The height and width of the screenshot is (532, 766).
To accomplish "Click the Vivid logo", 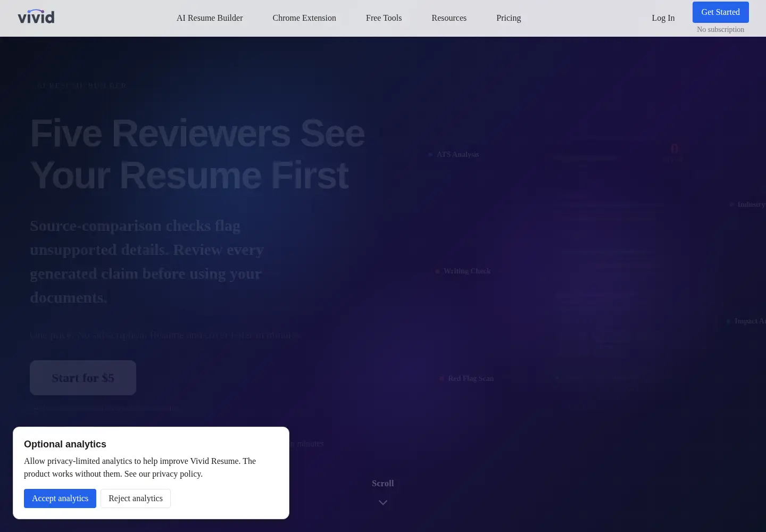I will pos(36,17).
